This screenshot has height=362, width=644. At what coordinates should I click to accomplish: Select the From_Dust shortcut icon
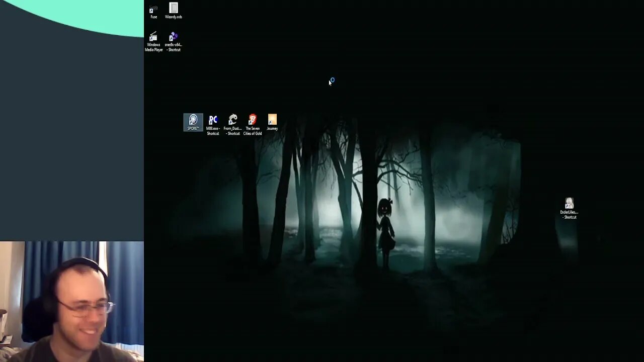[x=232, y=125]
